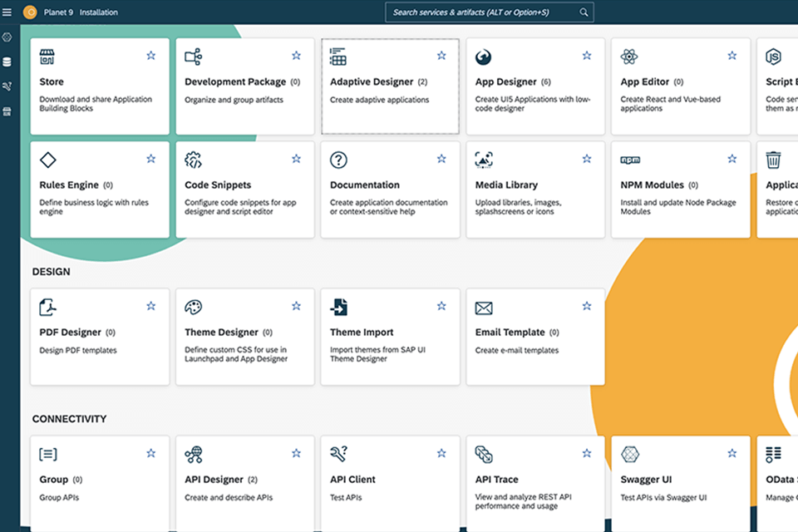The height and width of the screenshot is (532, 798).
Task: Click the App Designer icon
Action: pos(484,57)
